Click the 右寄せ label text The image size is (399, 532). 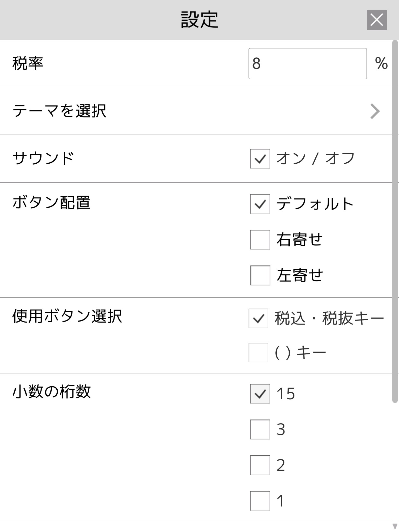(x=300, y=240)
